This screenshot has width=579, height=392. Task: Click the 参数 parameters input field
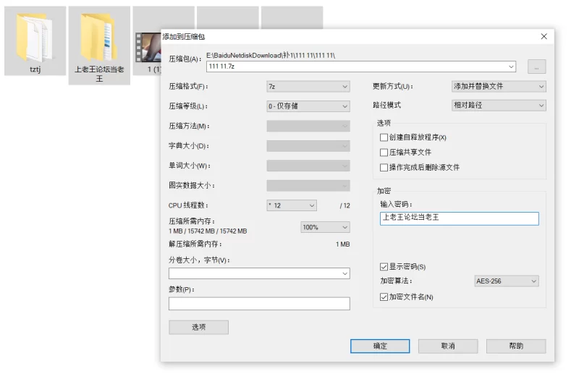[259, 304]
